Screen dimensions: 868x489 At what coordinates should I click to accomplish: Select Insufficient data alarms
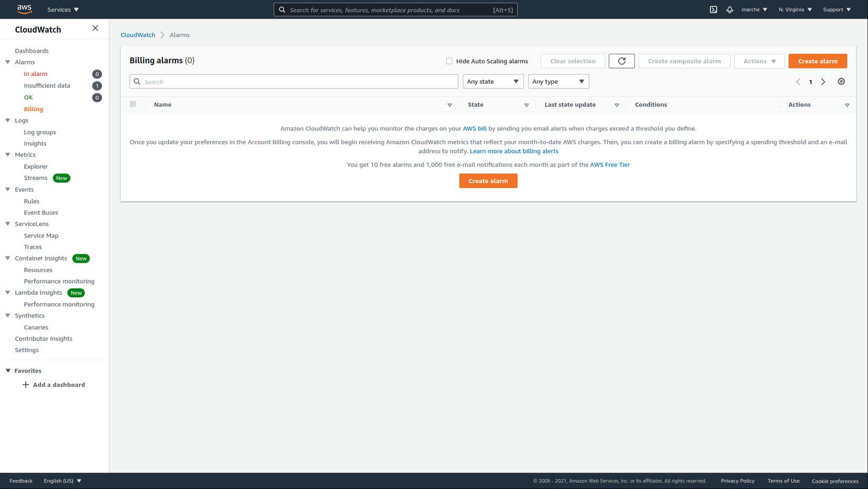pyautogui.click(x=47, y=86)
